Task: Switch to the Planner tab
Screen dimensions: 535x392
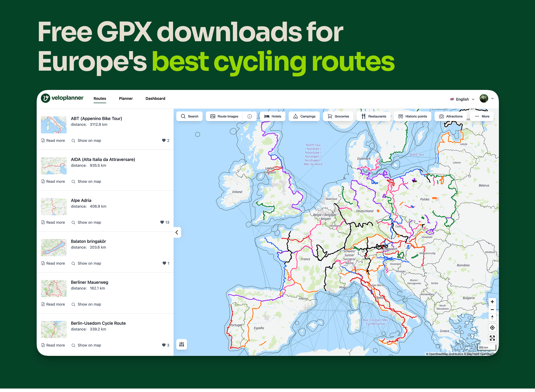Action: (x=126, y=98)
